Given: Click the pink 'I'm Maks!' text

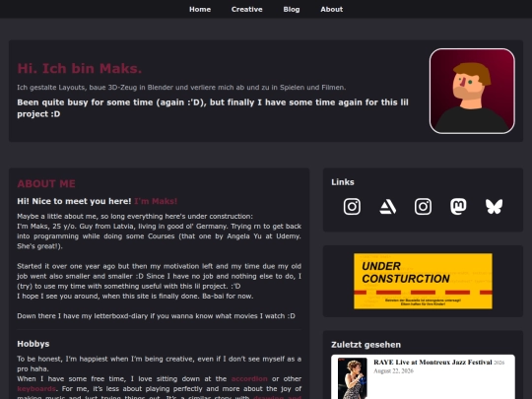Looking at the screenshot, I should [x=156, y=201].
